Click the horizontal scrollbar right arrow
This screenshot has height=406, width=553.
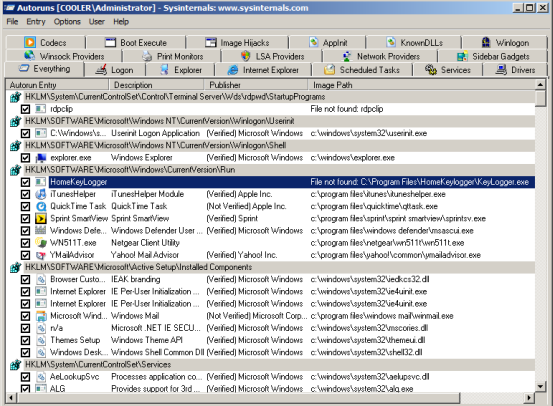[528, 398]
